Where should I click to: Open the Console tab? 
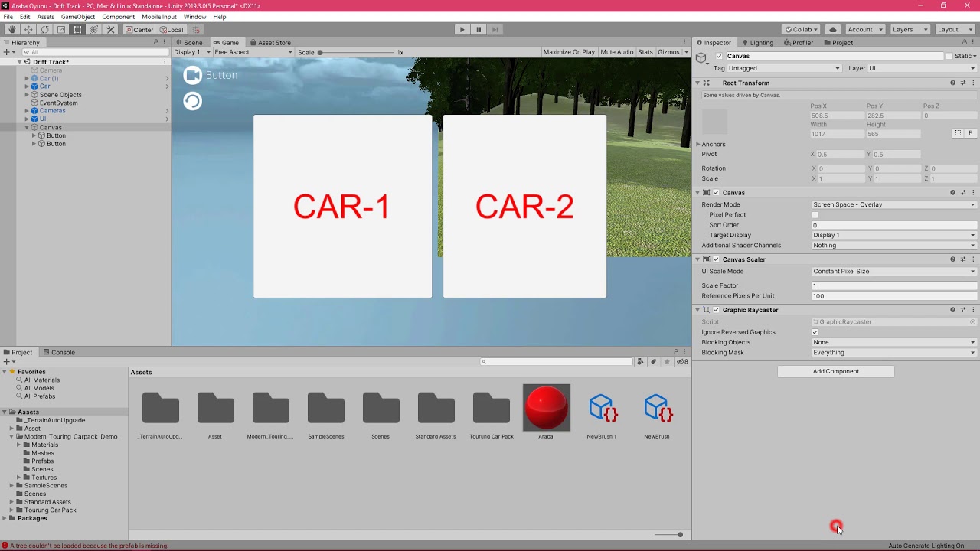click(59, 353)
